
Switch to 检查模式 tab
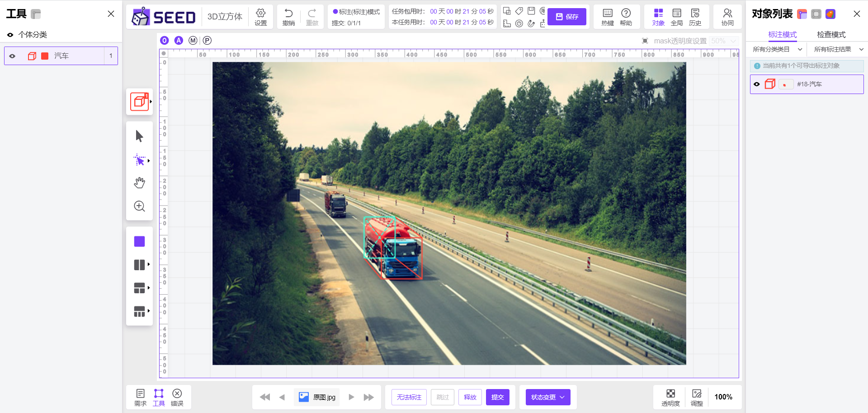831,34
